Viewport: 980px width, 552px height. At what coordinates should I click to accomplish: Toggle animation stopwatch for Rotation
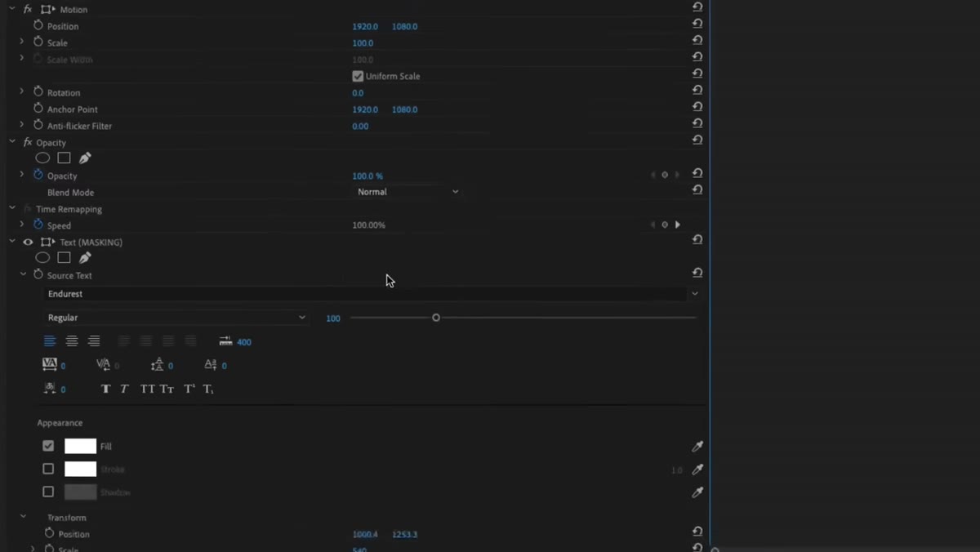click(38, 91)
